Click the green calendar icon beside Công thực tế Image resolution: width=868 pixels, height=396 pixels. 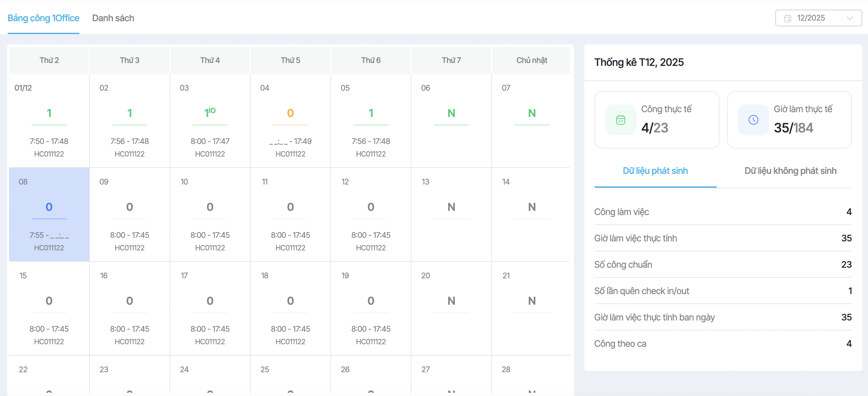click(620, 120)
